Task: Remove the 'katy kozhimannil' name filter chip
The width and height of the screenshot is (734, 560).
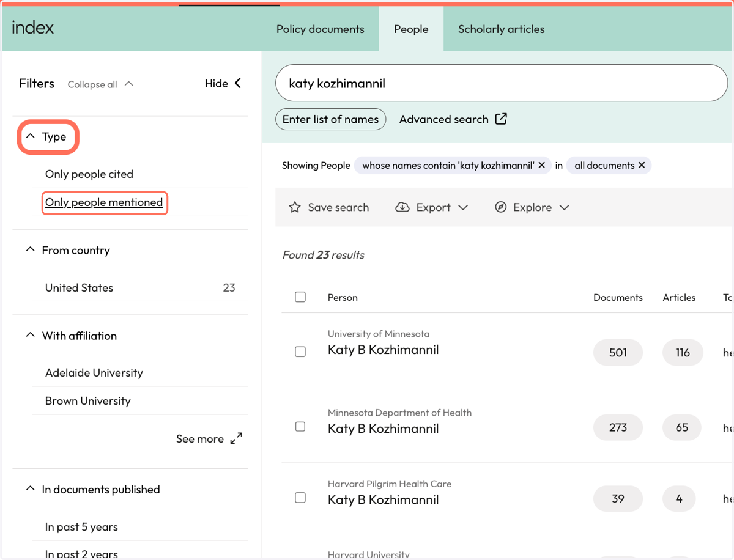Action: tap(541, 165)
